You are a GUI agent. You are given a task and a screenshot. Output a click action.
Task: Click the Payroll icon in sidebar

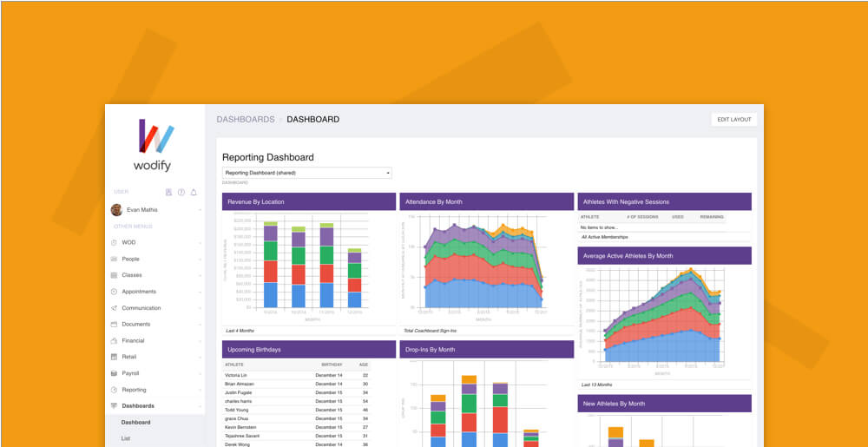pos(114,373)
